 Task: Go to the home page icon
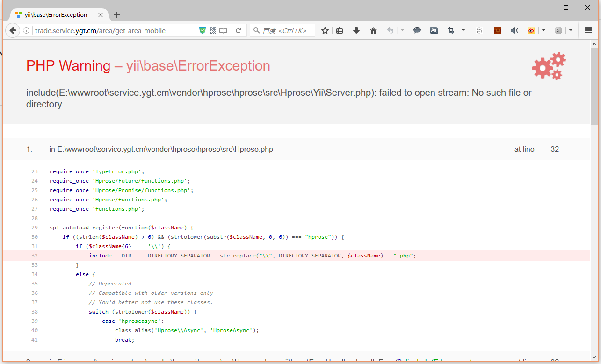(x=373, y=30)
